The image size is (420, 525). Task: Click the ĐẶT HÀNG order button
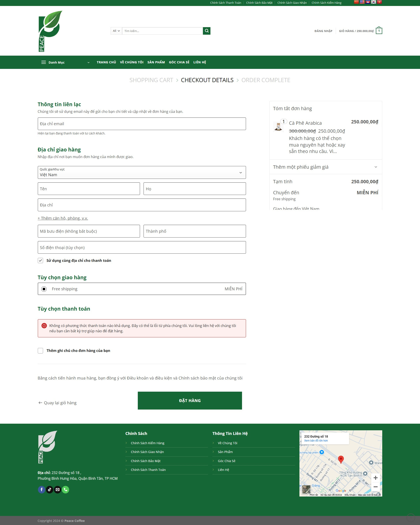190,400
